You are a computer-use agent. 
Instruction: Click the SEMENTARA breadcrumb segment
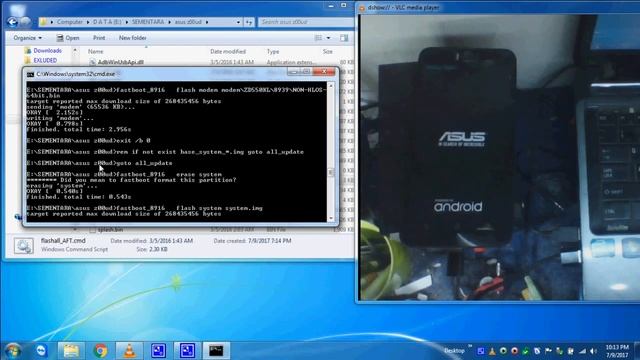coord(148,22)
